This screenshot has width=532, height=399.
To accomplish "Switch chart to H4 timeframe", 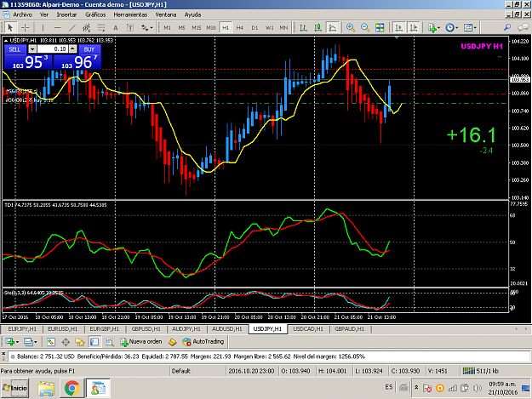I will [x=240, y=28].
